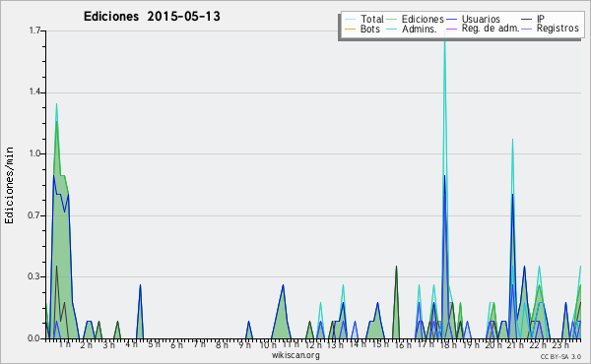The height and width of the screenshot is (364, 591).
Task: Open the wikiscan.org link below chart
Action: tap(295, 354)
